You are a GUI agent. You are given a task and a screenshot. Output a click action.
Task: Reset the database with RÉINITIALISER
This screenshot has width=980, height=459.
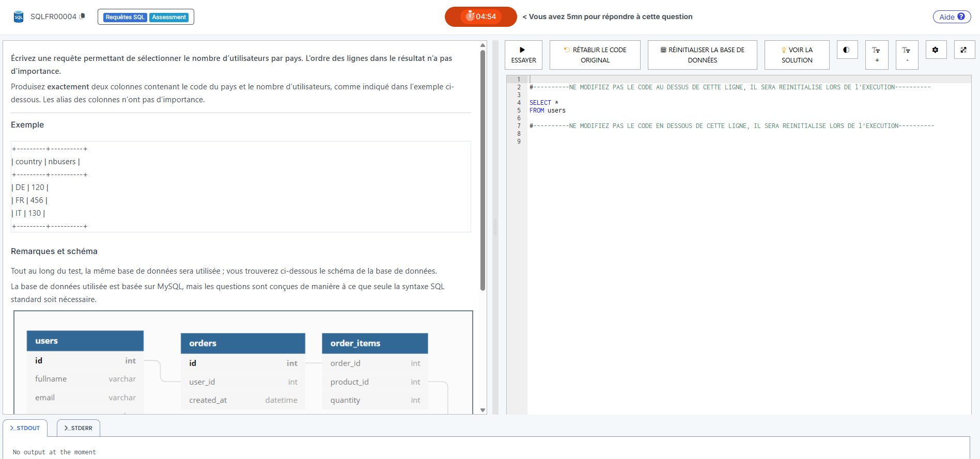pyautogui.click(x=702, y=55)
